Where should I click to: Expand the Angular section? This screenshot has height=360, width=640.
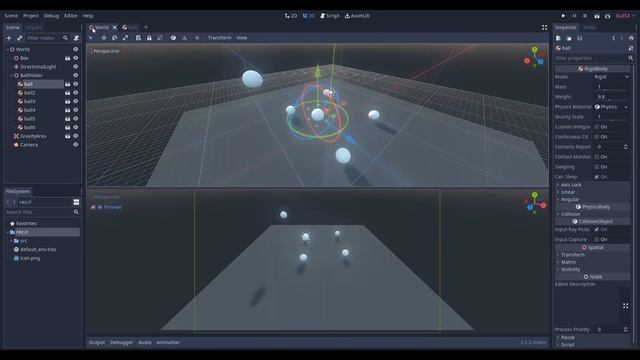pos(592,199)
